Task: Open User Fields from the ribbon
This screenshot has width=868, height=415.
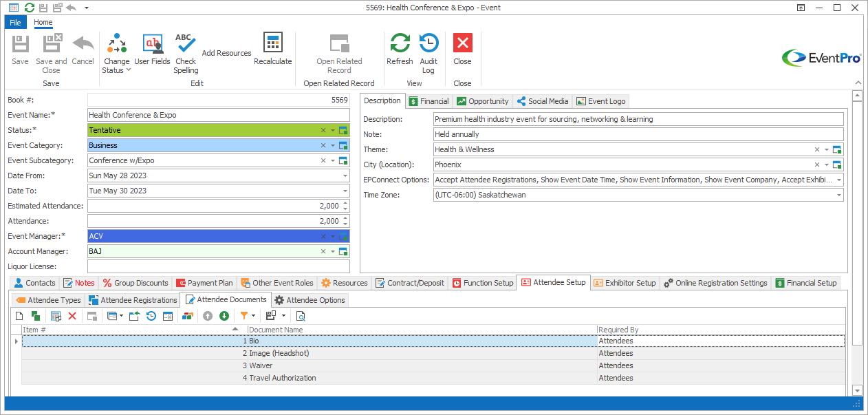Action: coord(152,50)
